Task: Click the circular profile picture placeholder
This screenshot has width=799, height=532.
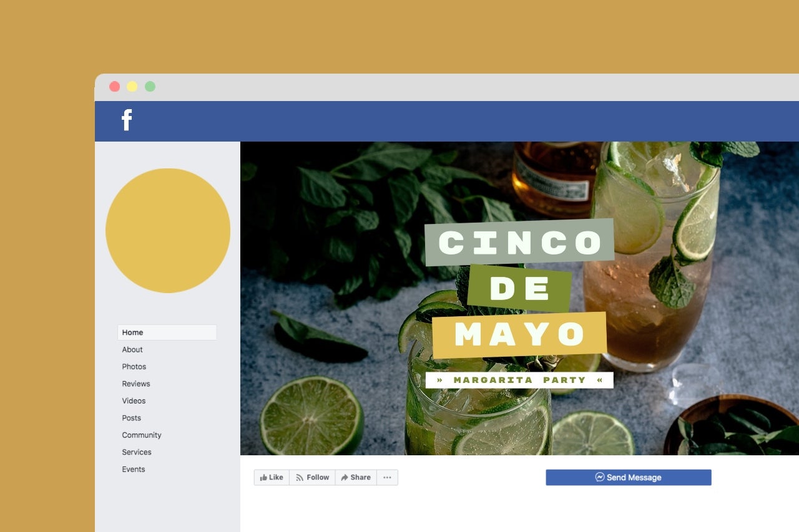Action: 168,230
